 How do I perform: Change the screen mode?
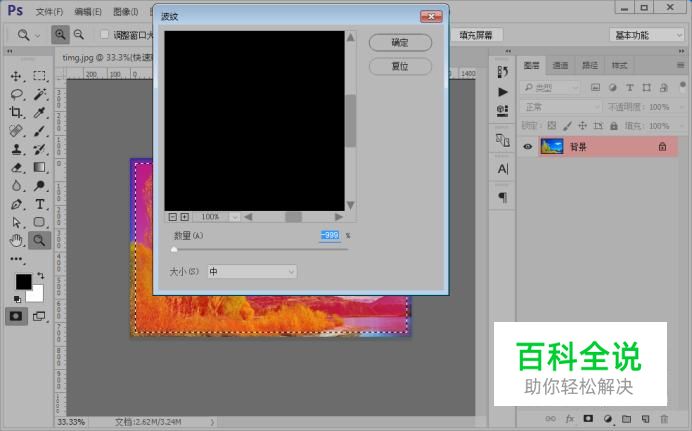point(39,316)
